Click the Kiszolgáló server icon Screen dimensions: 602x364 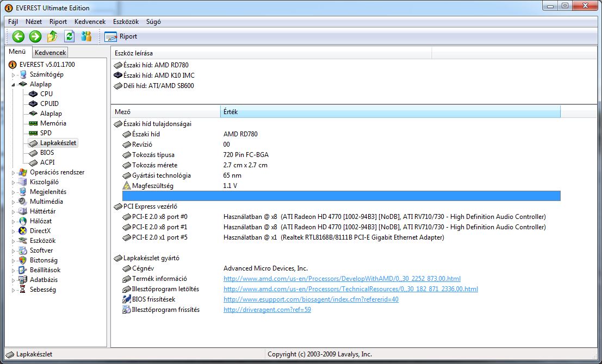[x=23, y=182]
